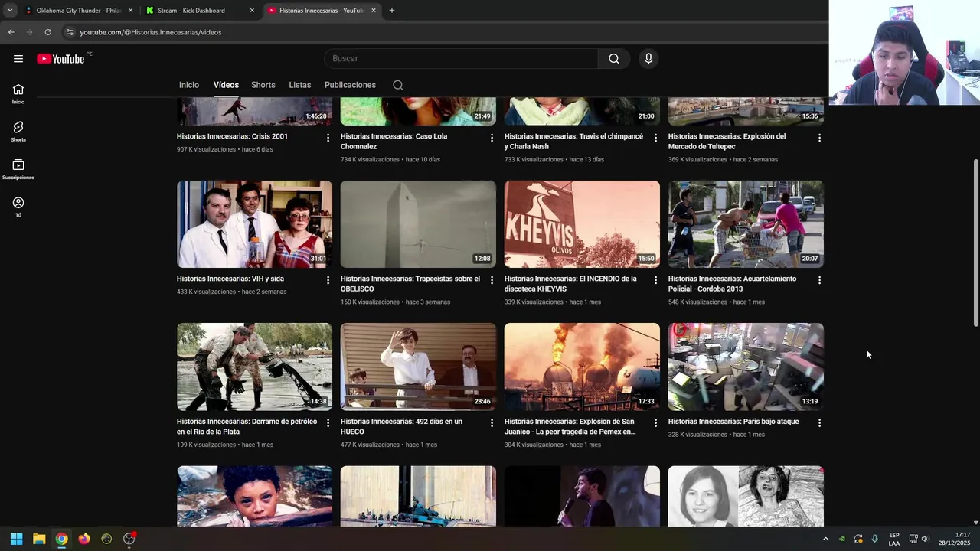
Task: Play Paris bajo ataque thumbnail
Action: click(746, 367)
